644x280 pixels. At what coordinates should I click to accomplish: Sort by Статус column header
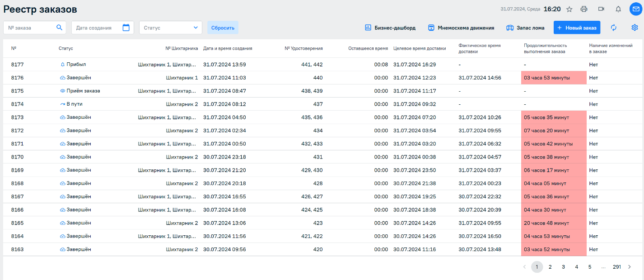pyautogui.click(x=65, y=48)
